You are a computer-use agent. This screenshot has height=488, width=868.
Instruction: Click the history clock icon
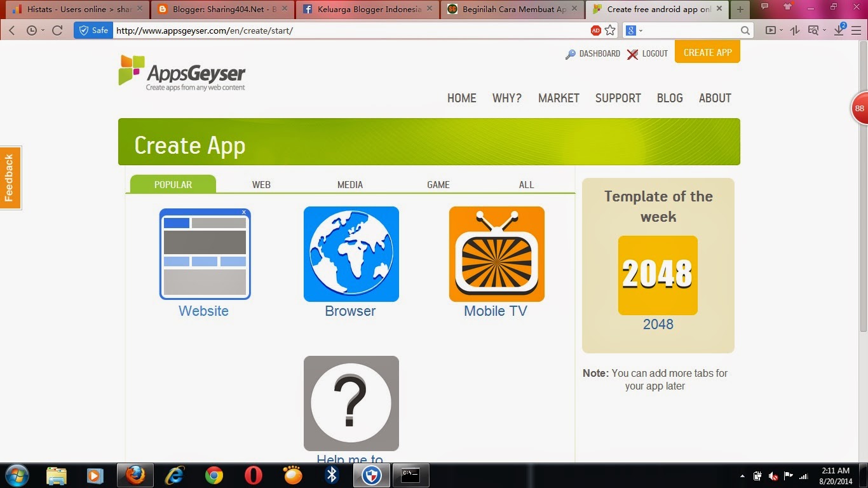[x=31, y=30]
